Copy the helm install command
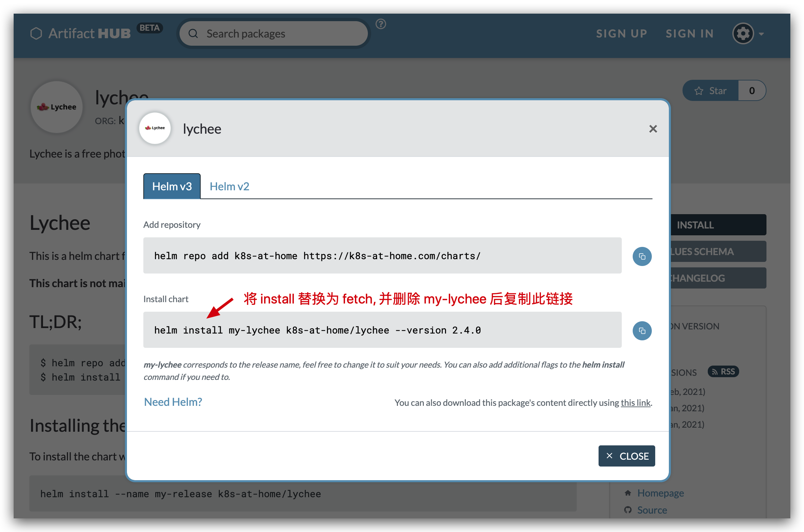Viewport: 804px width, 532px height. pos(642,331)
